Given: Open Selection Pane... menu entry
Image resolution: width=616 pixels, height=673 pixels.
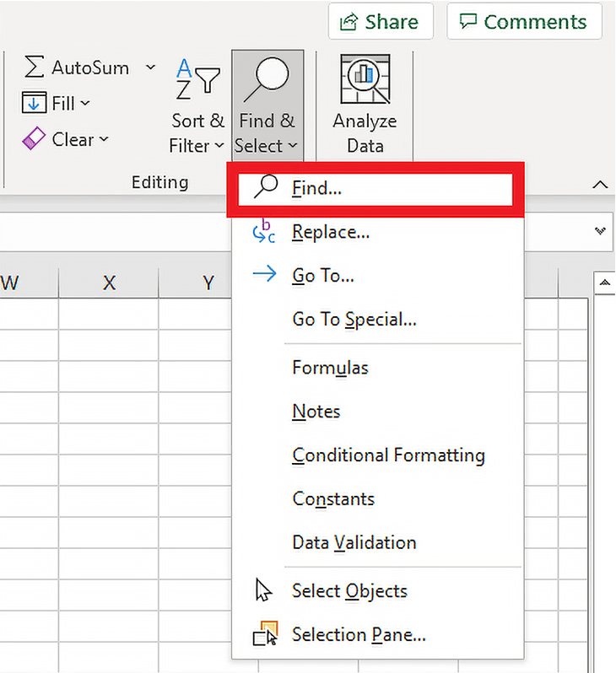Looking at the screenshot, I should click(x=377, y=635).
